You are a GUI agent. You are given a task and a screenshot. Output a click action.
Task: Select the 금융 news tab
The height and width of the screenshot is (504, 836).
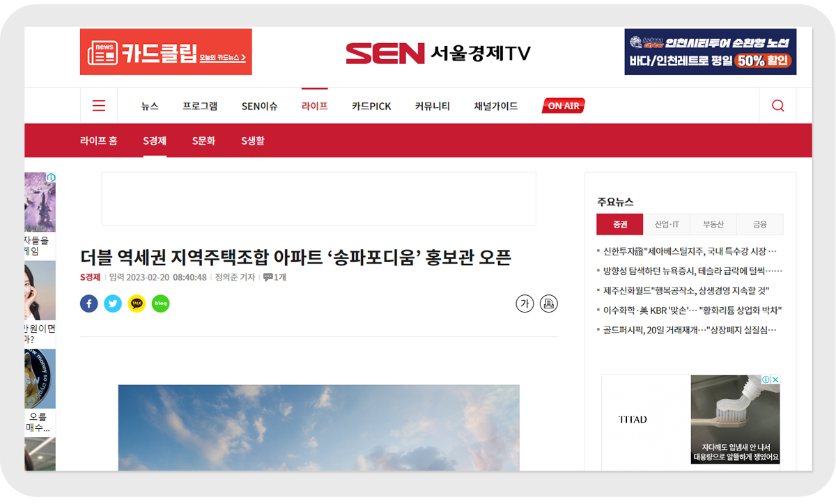coord(760,224)
